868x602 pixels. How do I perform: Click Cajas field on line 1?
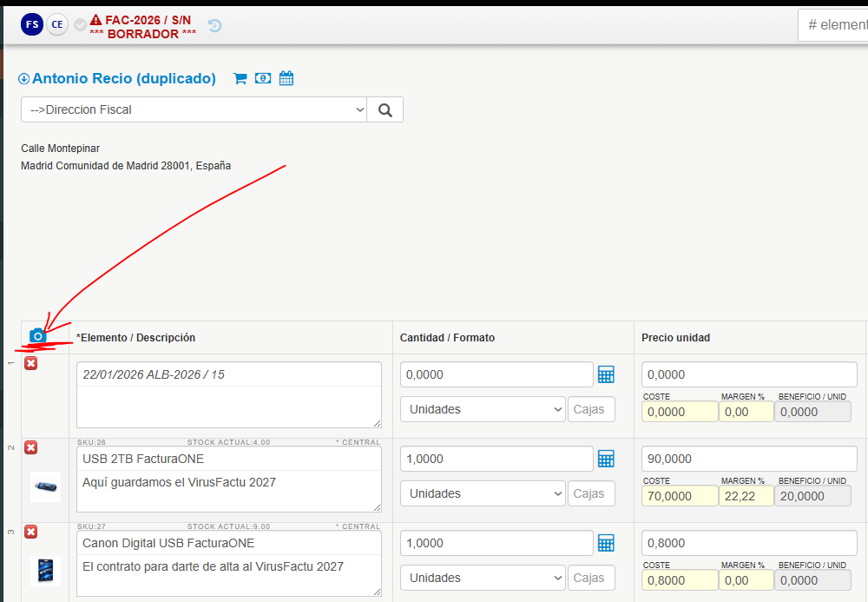pyautogui.click(x=591, y=409)
